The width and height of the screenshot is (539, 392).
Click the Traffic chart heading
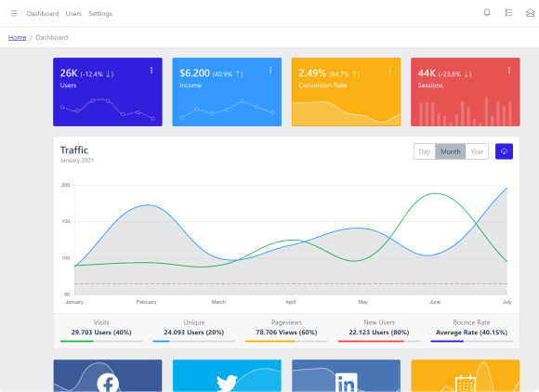[x=74, y=150]
